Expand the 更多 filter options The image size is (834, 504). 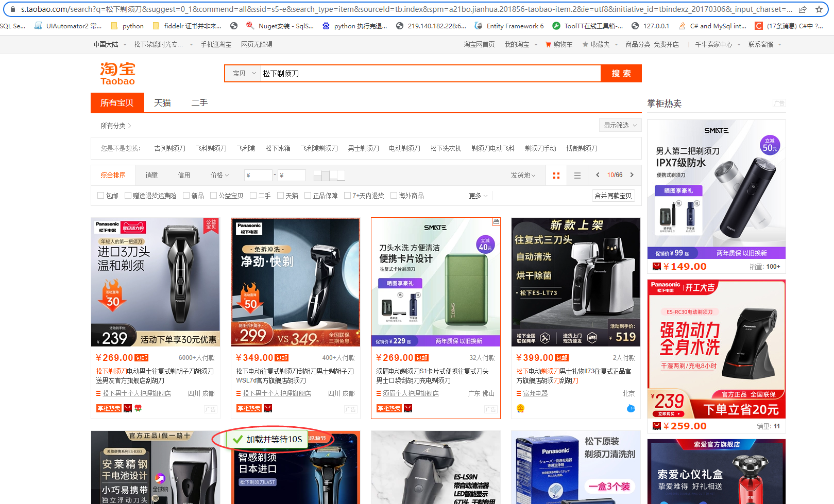[x=478, y=196]
